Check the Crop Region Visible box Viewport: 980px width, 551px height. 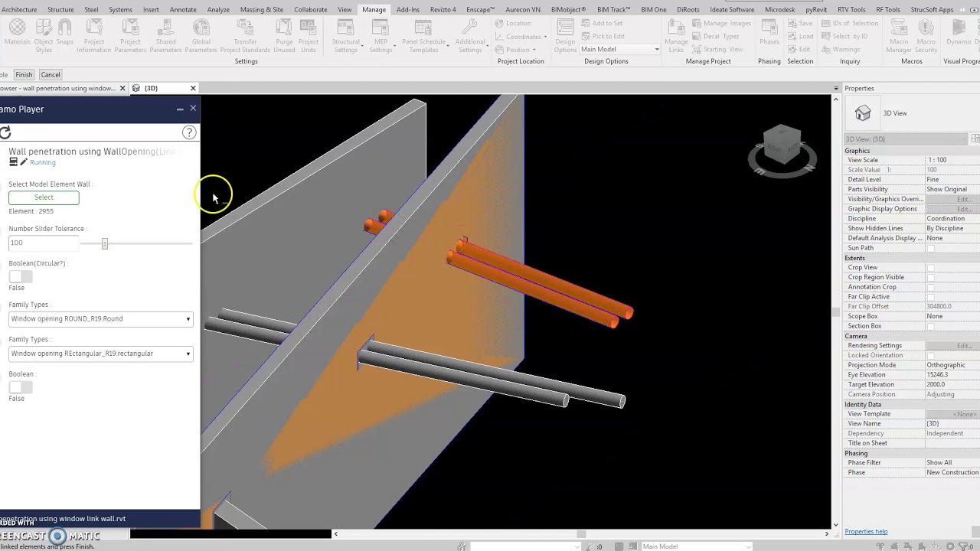coord(931,277)
